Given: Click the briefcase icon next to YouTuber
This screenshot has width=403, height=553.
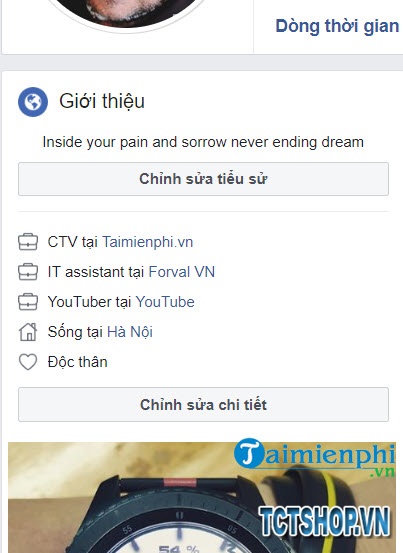Looking at the screenshot, I should [28, 302].
